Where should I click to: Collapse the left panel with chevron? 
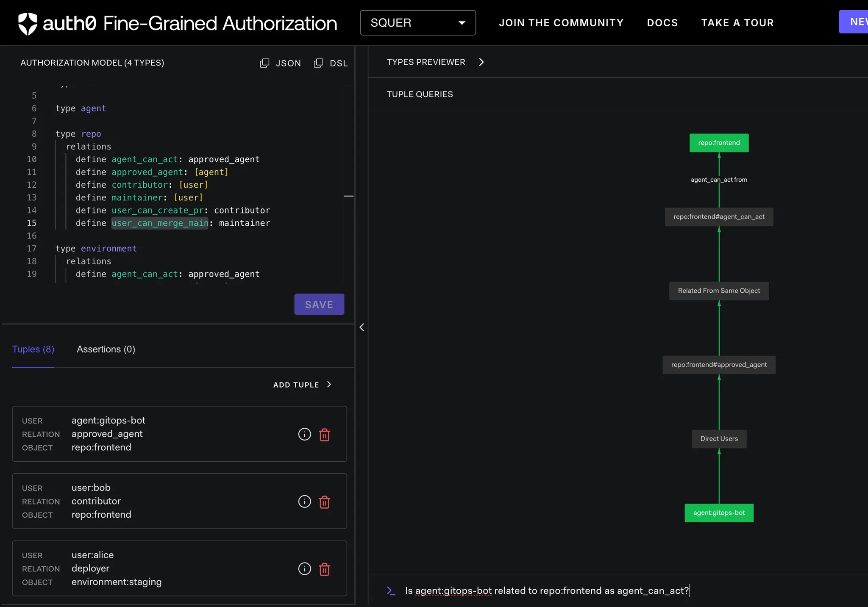click(362, 327)
